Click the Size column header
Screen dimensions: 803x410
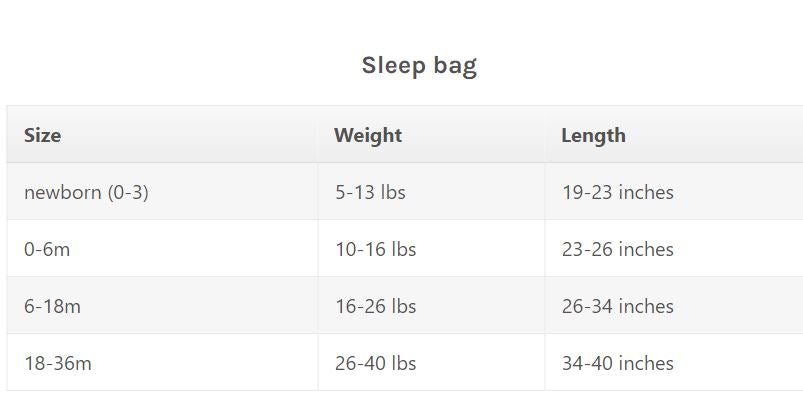(x=43, y=135)
